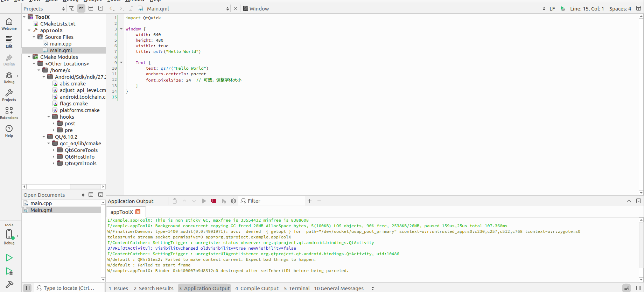Click the green Run button
This screenshot has width=644, height=292.
coord(9,258)
